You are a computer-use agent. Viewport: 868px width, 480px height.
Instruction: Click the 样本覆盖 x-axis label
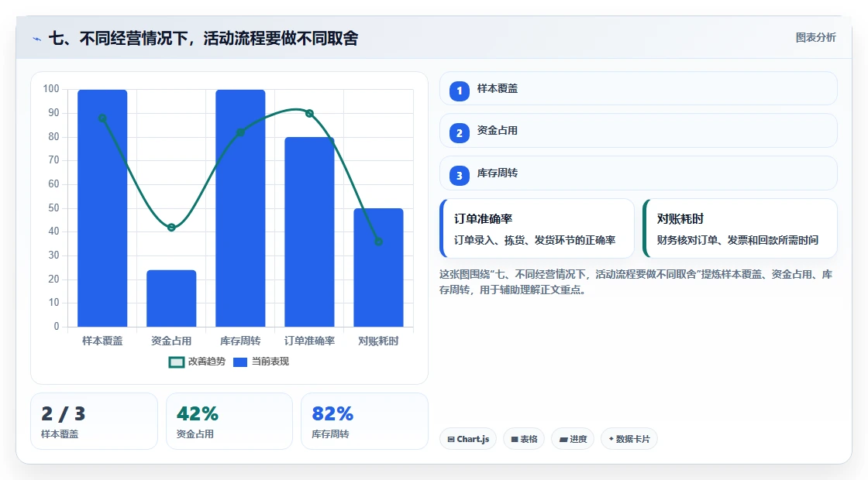click(x=102, y=341)
